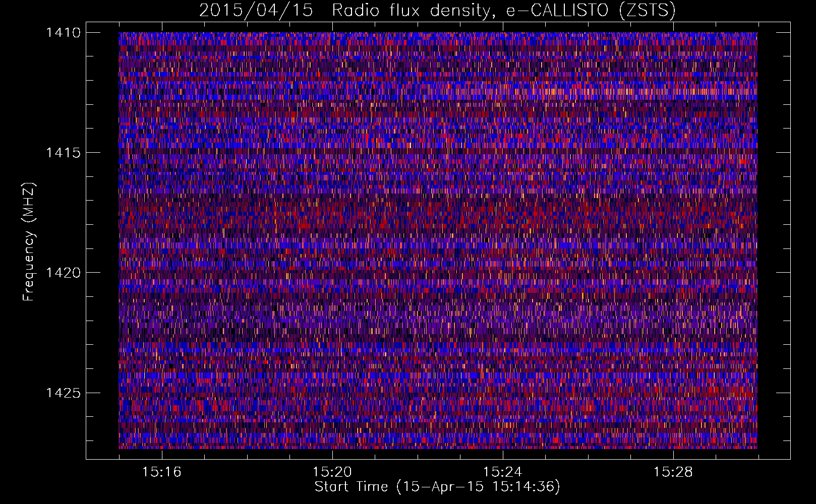The width and height of the screenshot is (816, 504).
Task: Click the 'Frequency (MHZ)' axis label
Action: pyautogui.click(x=29, y=242)
